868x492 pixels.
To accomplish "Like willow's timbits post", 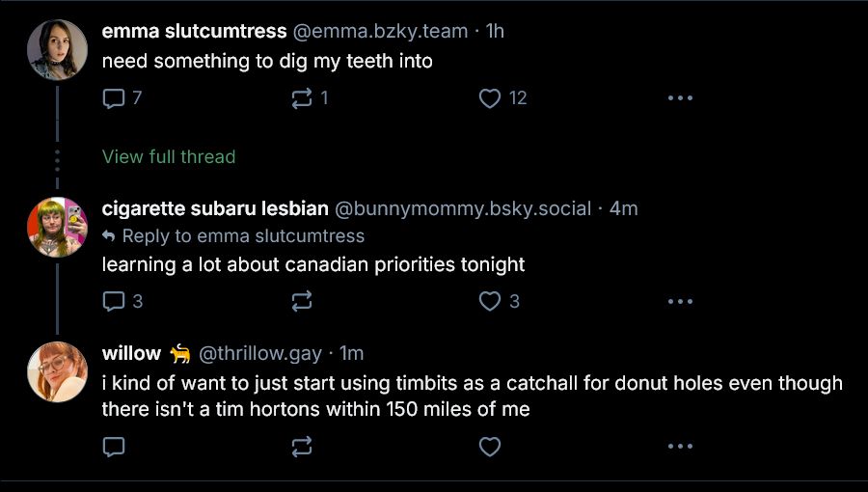I will tap(489, 446).
